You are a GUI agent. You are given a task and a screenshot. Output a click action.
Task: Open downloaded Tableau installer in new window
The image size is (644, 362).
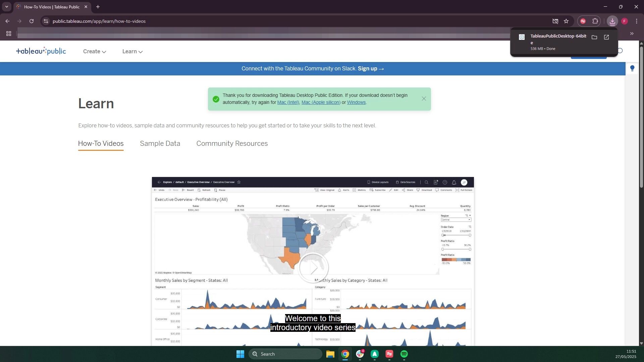pyautogui.click(x=606, y=37)
